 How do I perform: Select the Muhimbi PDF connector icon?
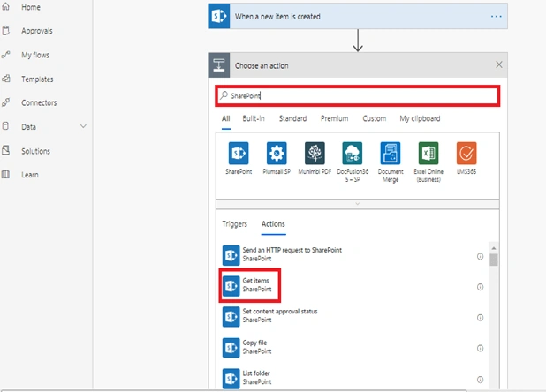point(315,153)
